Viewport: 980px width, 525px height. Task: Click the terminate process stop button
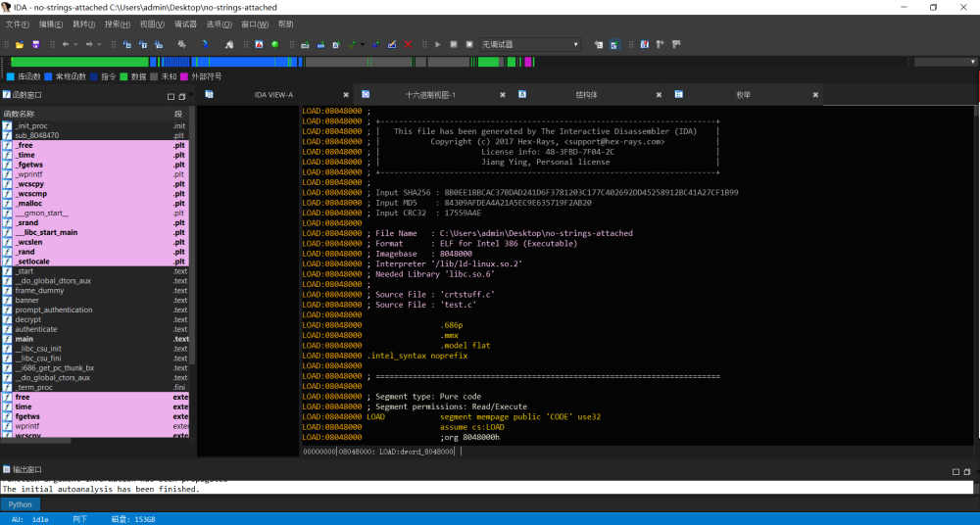point(469,44)
